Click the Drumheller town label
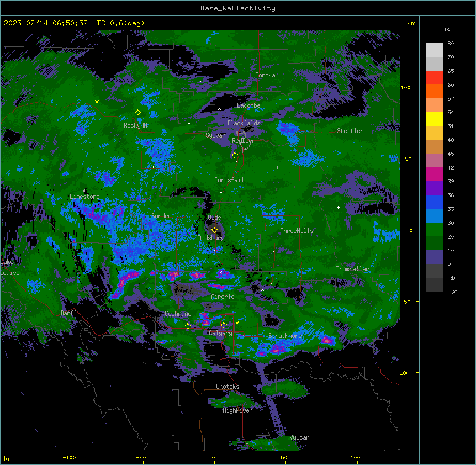 coord(352,269)
